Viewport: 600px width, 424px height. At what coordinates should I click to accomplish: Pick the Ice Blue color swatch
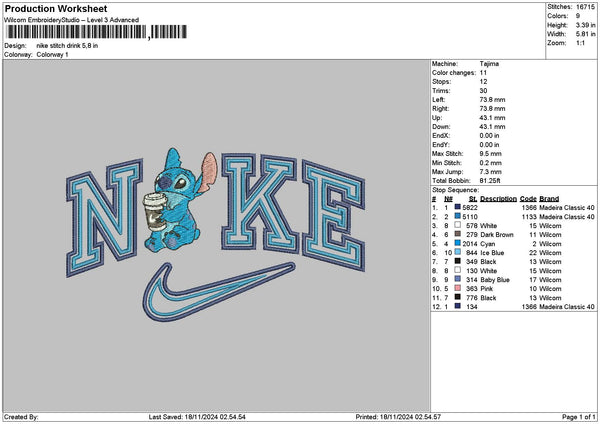[x=457, y=252]
